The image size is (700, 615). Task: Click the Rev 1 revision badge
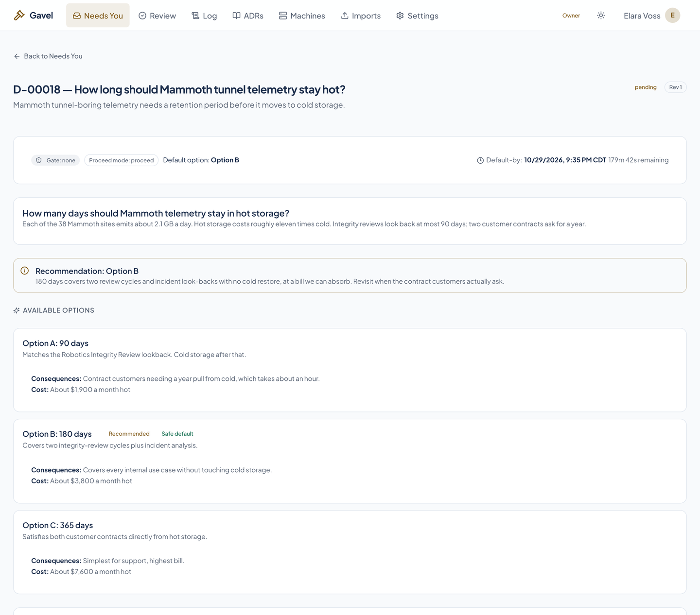coord(675,87)
